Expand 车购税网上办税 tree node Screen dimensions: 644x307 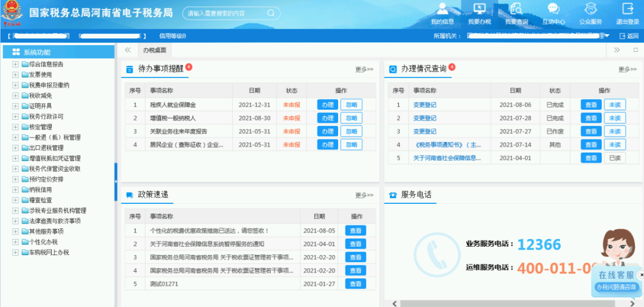tap(15, 252)
